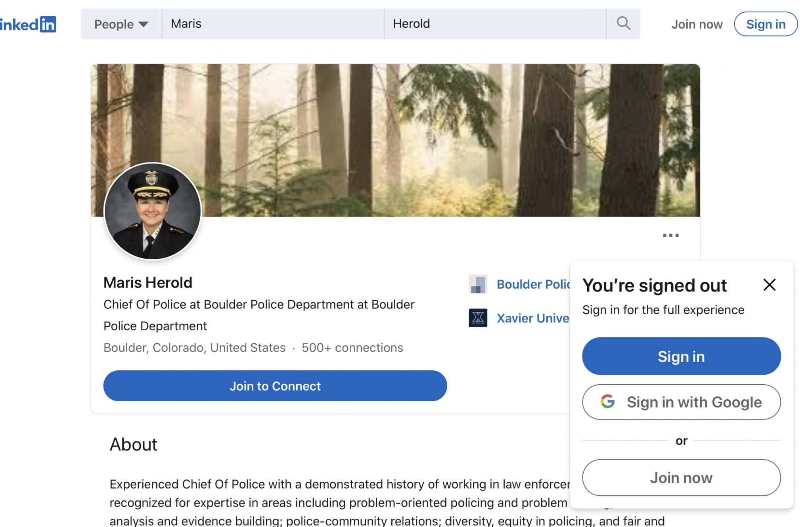Open the Xavier University link
Screen dimensions: 812x527
click(x=533, y=318)
